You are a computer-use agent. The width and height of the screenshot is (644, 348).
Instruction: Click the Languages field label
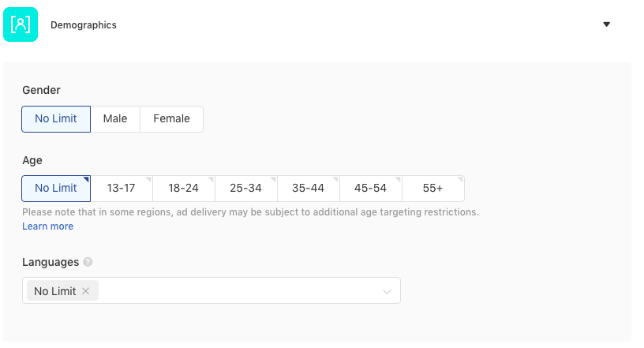pos(51,262)
